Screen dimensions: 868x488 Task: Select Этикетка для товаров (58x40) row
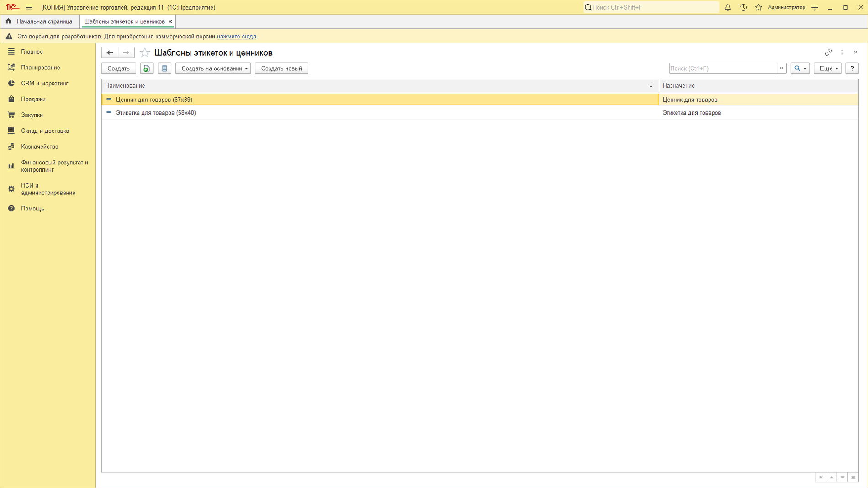tap(480, 113)
